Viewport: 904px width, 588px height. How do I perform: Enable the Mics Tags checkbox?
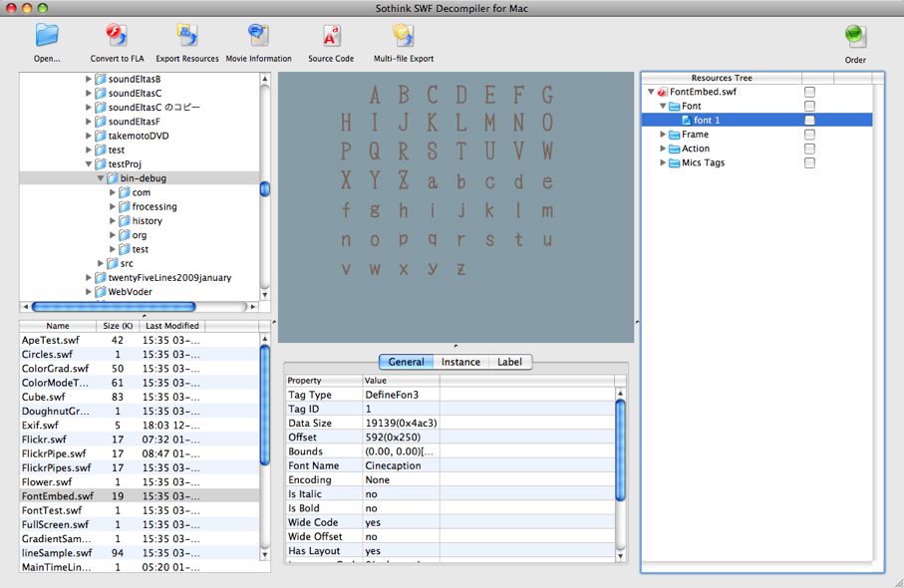[x=809, y=162]
